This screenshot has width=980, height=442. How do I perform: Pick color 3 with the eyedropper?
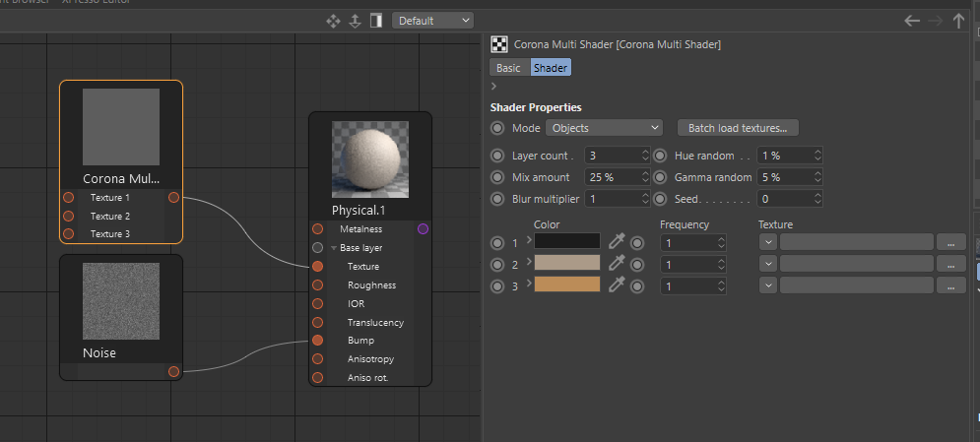click(617, 285)
